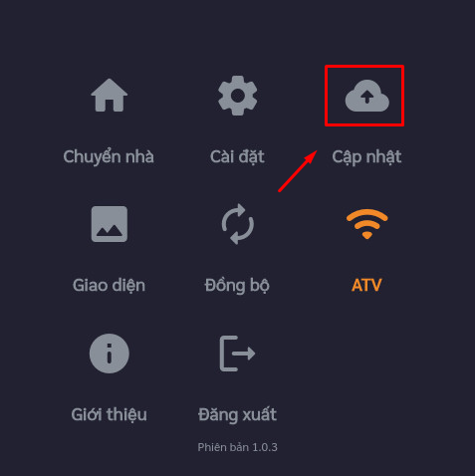Click the house icon for Chuyển nhà

point(110,96)
